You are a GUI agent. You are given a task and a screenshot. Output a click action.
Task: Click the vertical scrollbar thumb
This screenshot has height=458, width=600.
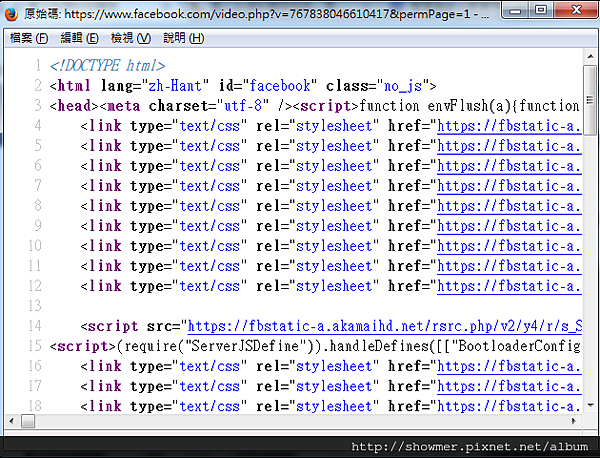[x=590, y=100]
